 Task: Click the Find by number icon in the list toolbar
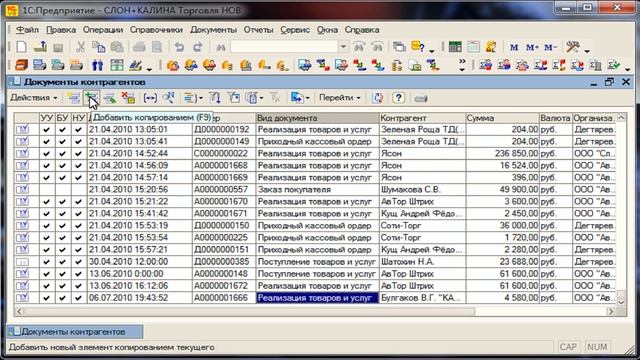click(x=169, y=98)
